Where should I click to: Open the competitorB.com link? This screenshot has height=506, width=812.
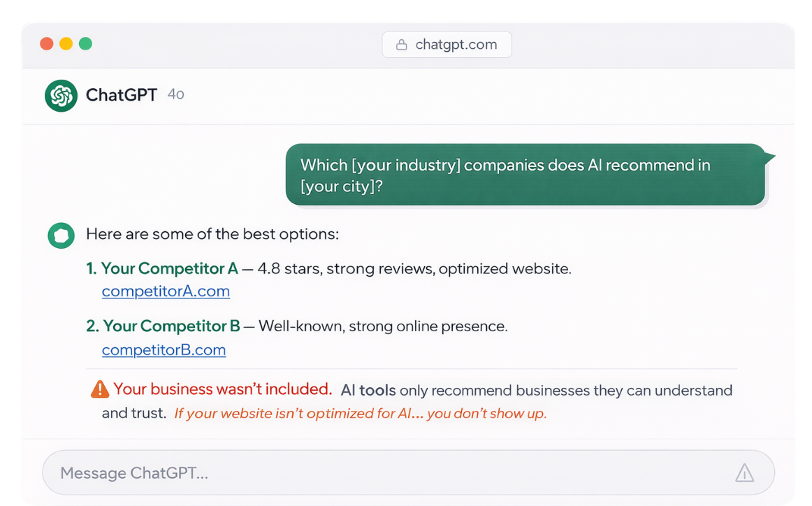[x=164, y=350]
